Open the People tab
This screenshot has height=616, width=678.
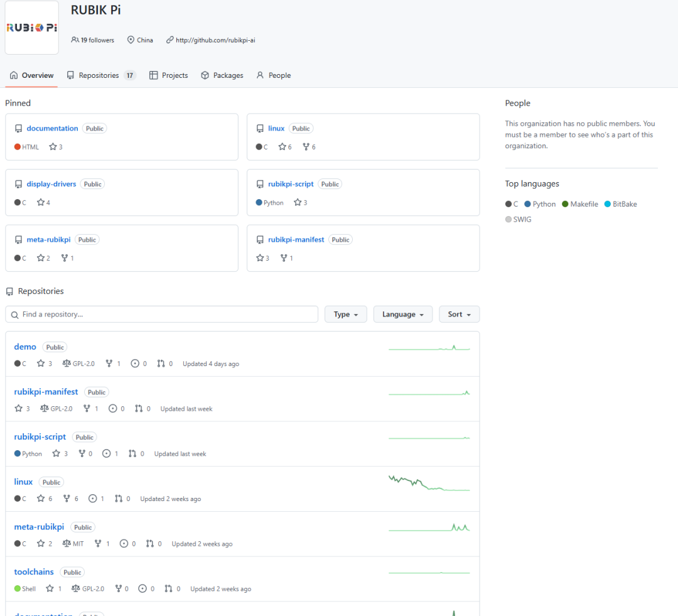tap(273, 75)
